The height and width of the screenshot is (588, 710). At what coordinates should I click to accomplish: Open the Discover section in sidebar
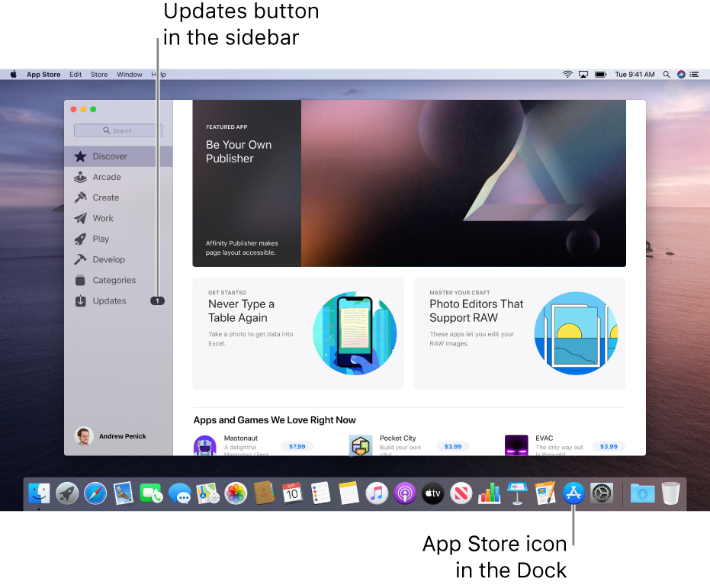[118, 156]
